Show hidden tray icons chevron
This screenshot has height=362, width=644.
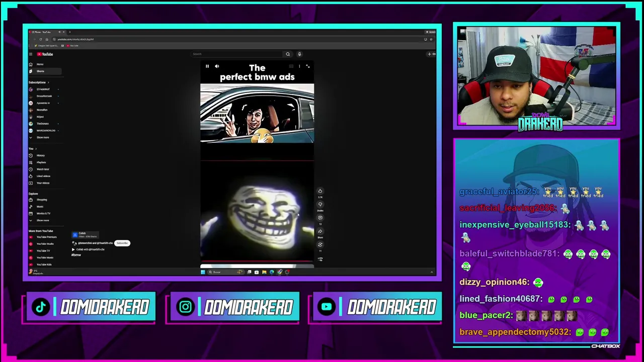(431, 272)
